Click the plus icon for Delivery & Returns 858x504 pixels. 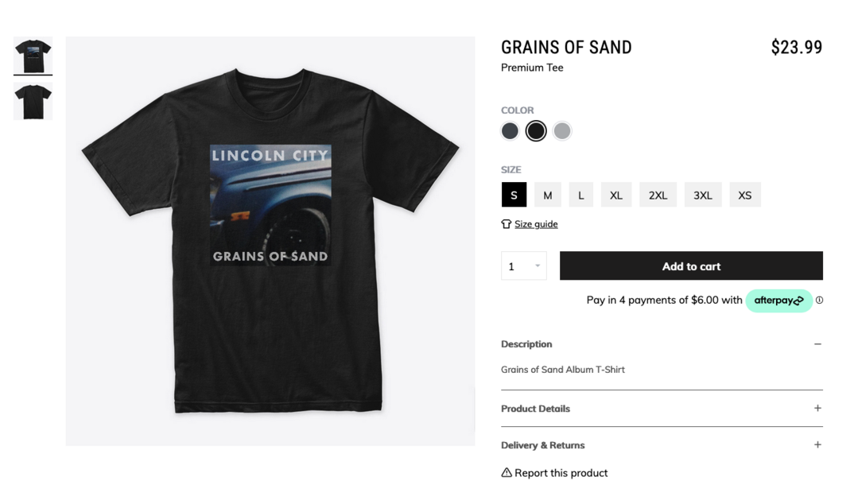tap(817, 445)
